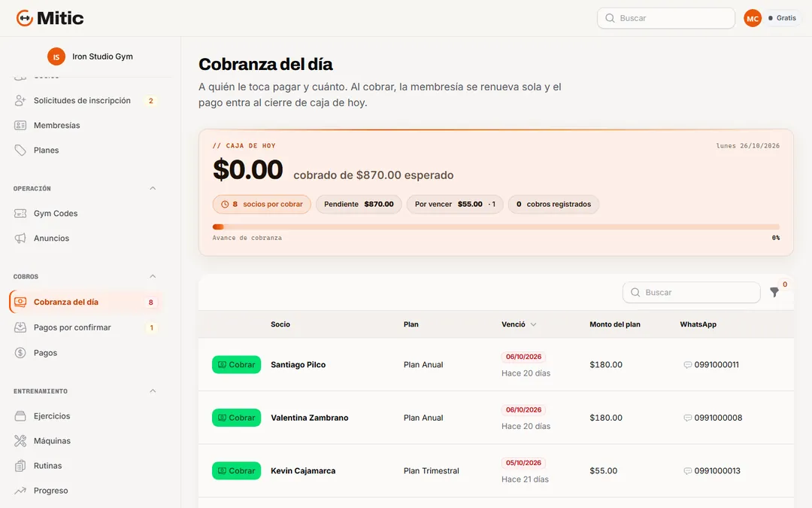The height and width of the screenshot is (508, 812).
Task: Click the Iron Studio Gym IS avatar
Action: tap(56, 56)
